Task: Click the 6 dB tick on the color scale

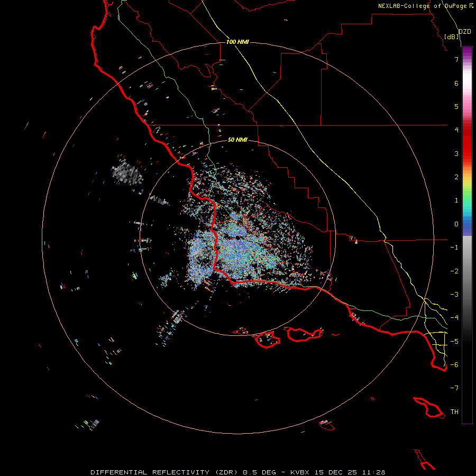Action: 456,83
